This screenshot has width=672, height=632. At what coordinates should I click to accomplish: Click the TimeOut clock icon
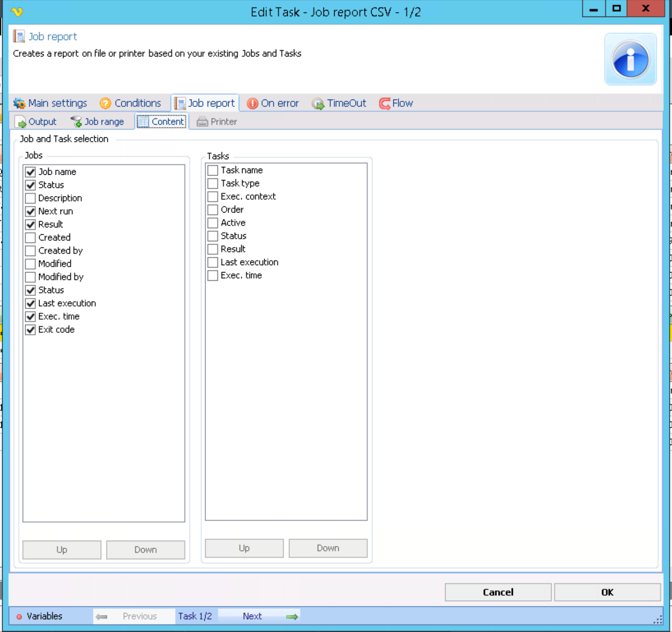pyautogui.click(x=318, y=104)
